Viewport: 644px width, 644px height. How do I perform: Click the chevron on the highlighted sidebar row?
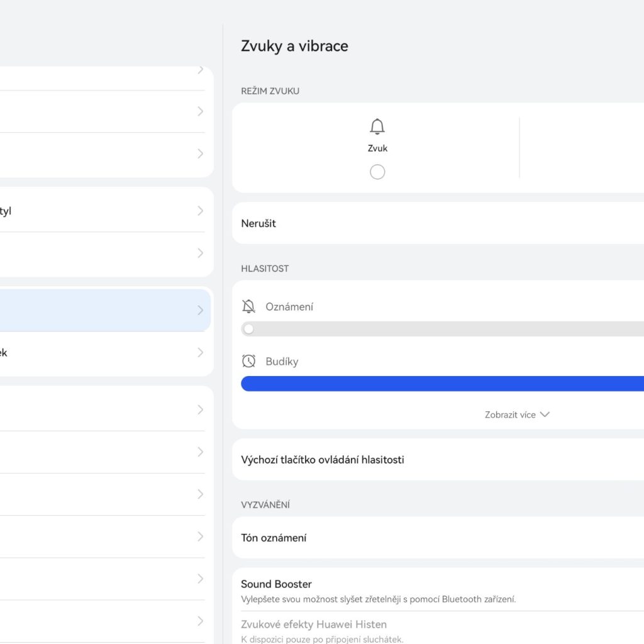(x=201, y=310)
